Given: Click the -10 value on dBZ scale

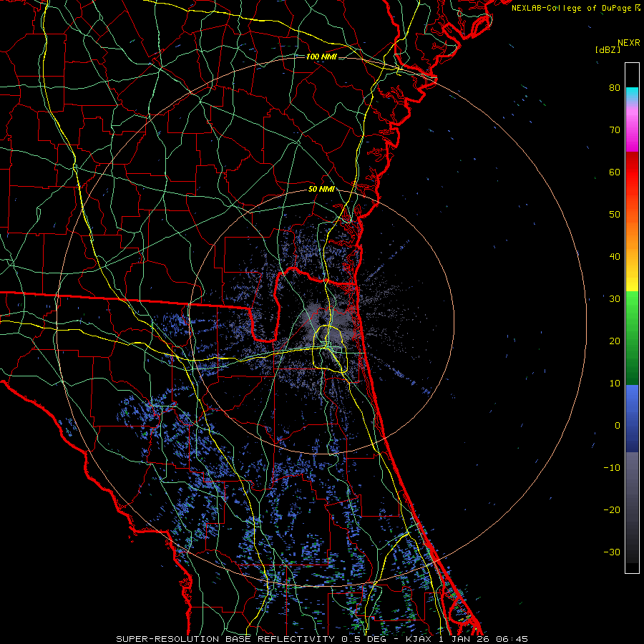Looking at the screenshot, I should click(612, 468).
